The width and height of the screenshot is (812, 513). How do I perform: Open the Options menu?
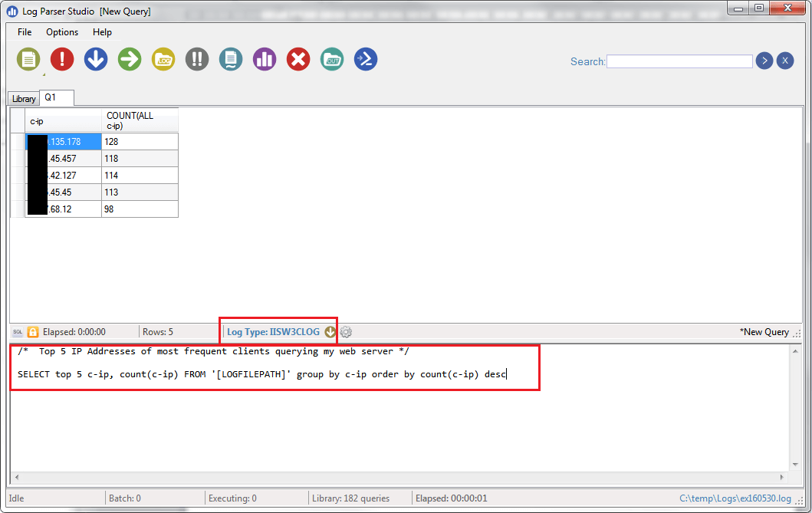pos(62,32)
